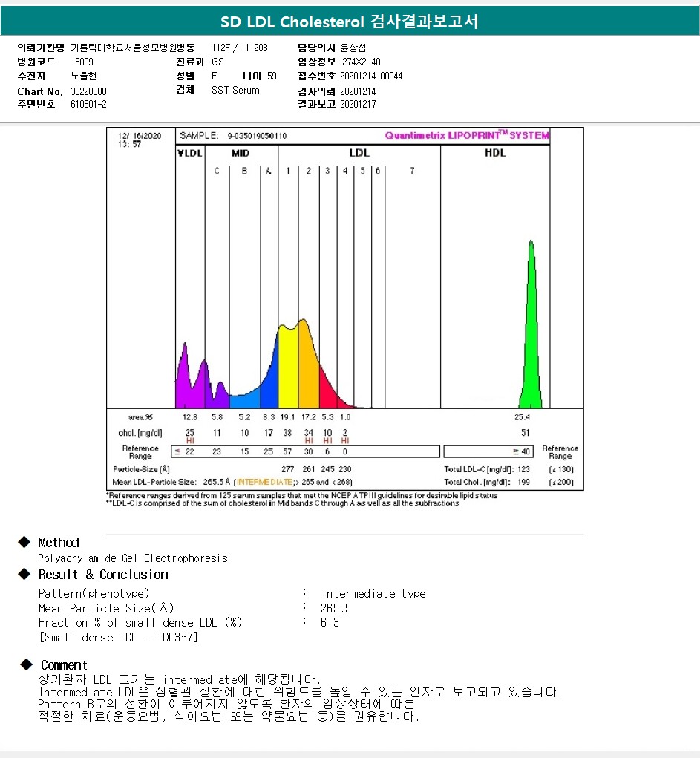700x758 pixels.
Task: Click the resident number '610301-2'
Action: coord(88,104)
